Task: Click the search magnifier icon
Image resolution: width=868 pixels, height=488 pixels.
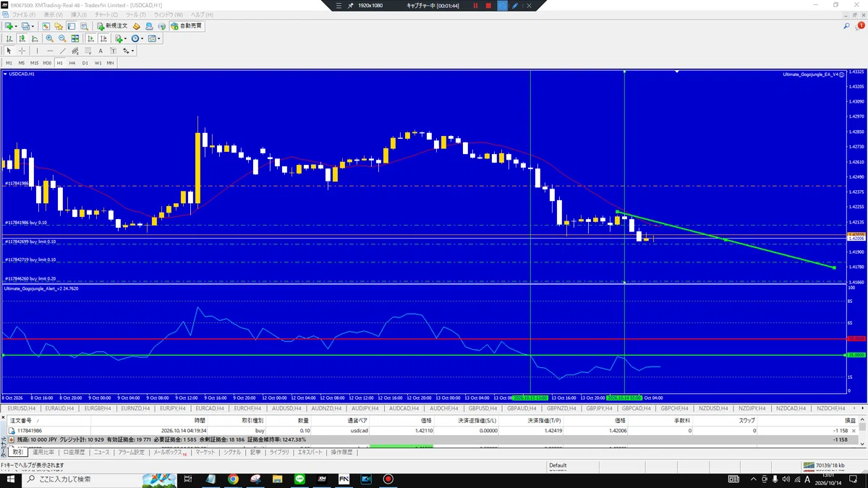Action: point(847,26)
